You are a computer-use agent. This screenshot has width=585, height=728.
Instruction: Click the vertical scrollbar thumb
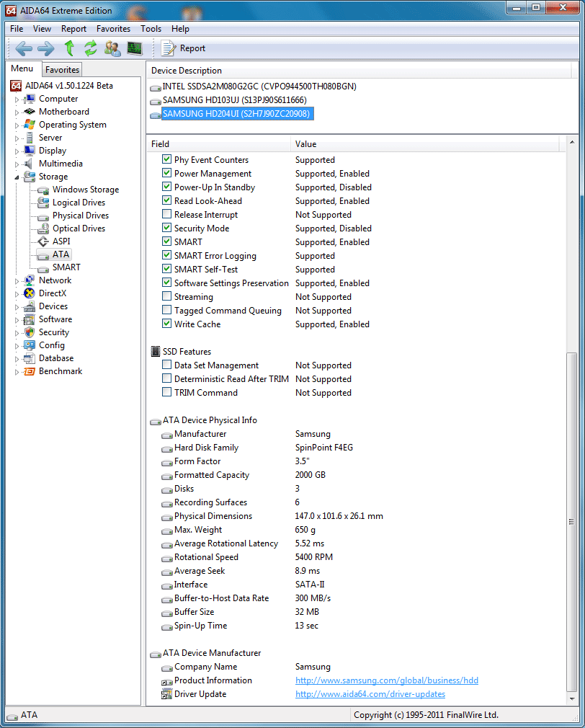click(571, 523)
